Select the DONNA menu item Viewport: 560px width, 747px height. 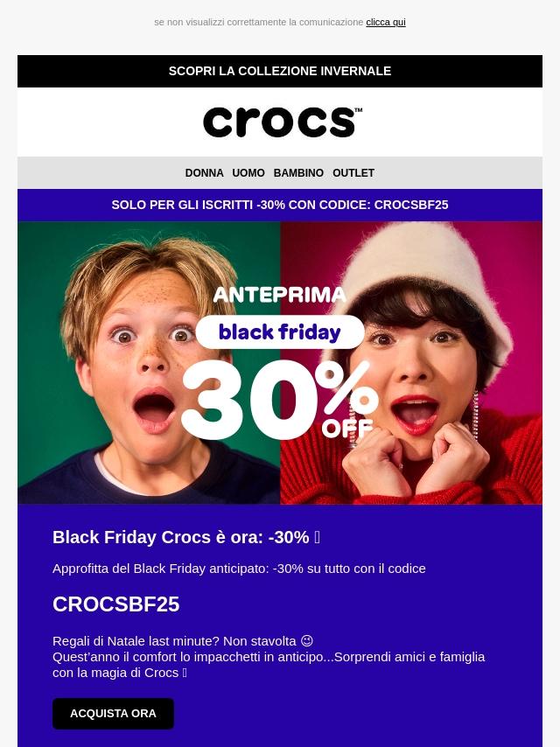(x=204, y=173)
